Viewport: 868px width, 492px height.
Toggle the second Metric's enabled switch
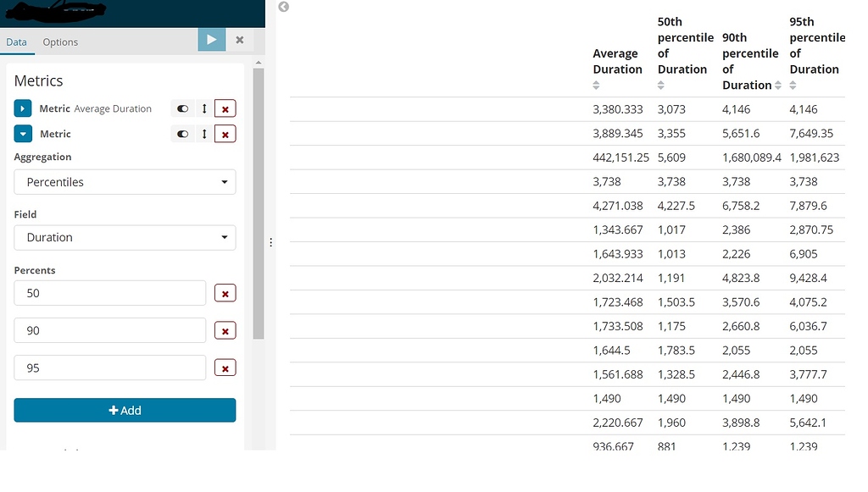tap(181, 134)
